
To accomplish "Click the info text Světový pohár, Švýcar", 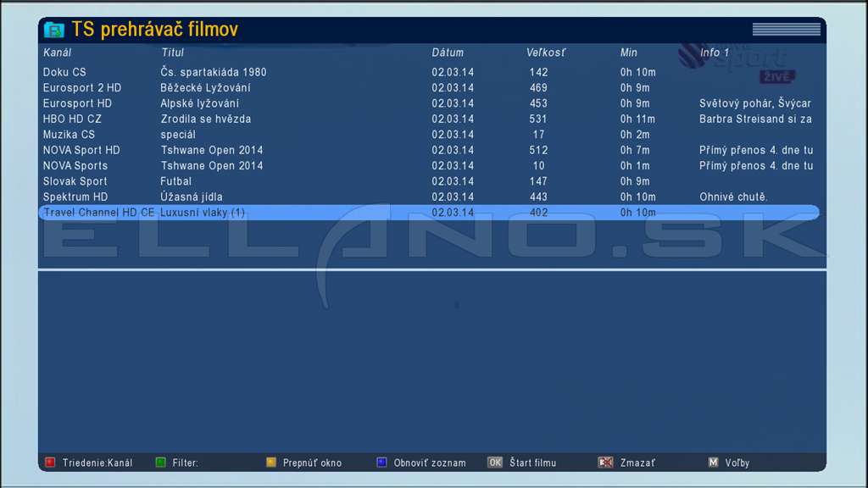I will pos(755,103).
